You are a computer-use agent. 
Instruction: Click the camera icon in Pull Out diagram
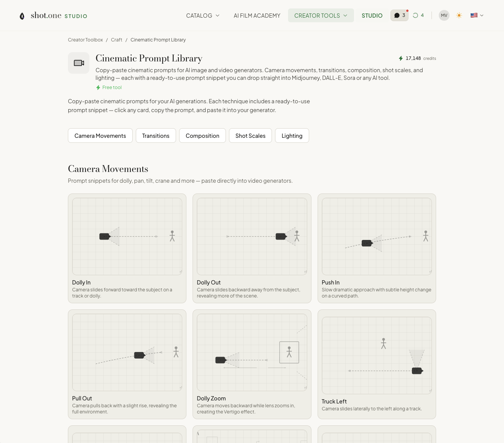139,355
